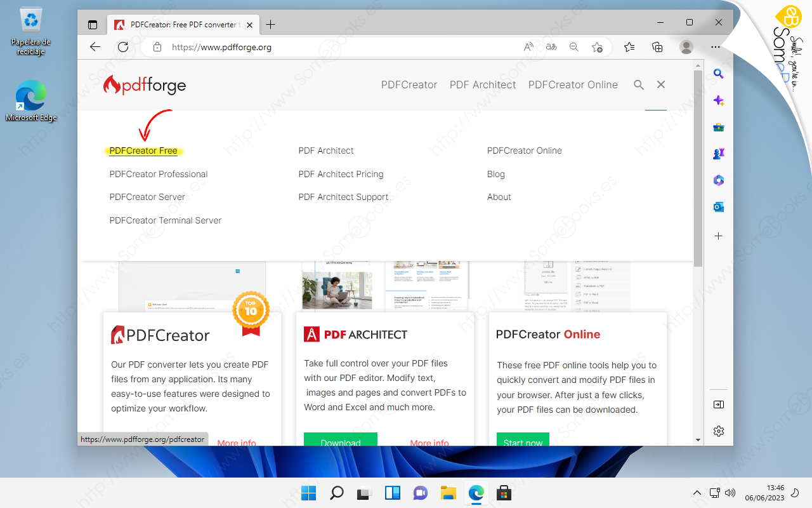Select PDFCreator Server menu entry

147,197
